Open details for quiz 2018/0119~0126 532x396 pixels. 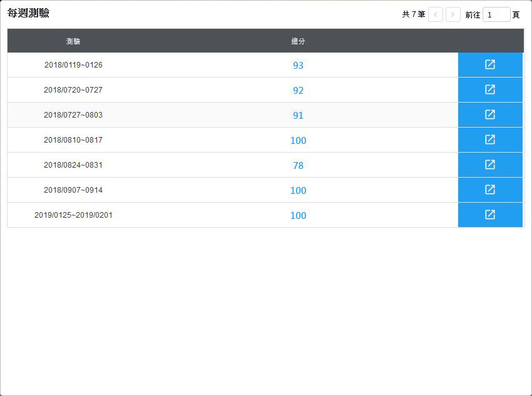[490, 65]
